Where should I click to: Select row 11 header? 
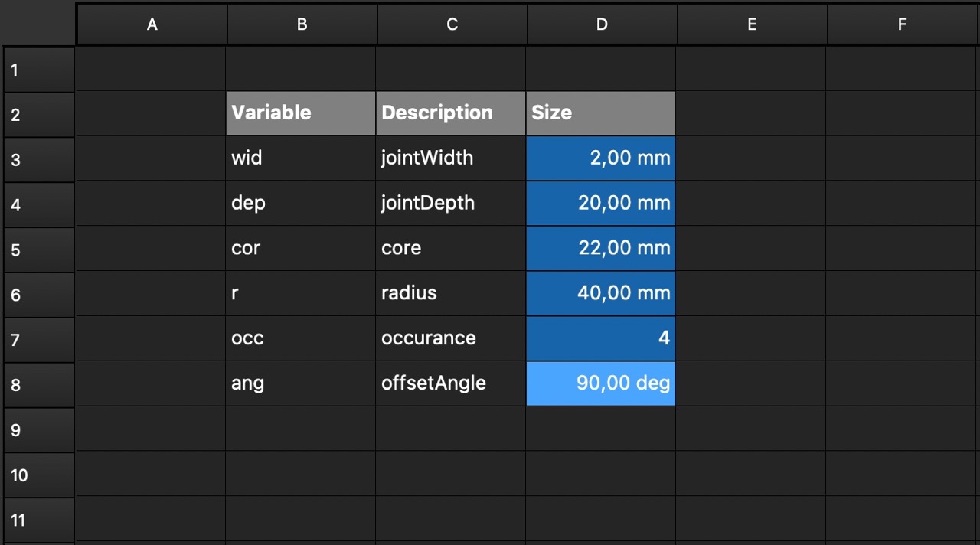click(38, 521)
